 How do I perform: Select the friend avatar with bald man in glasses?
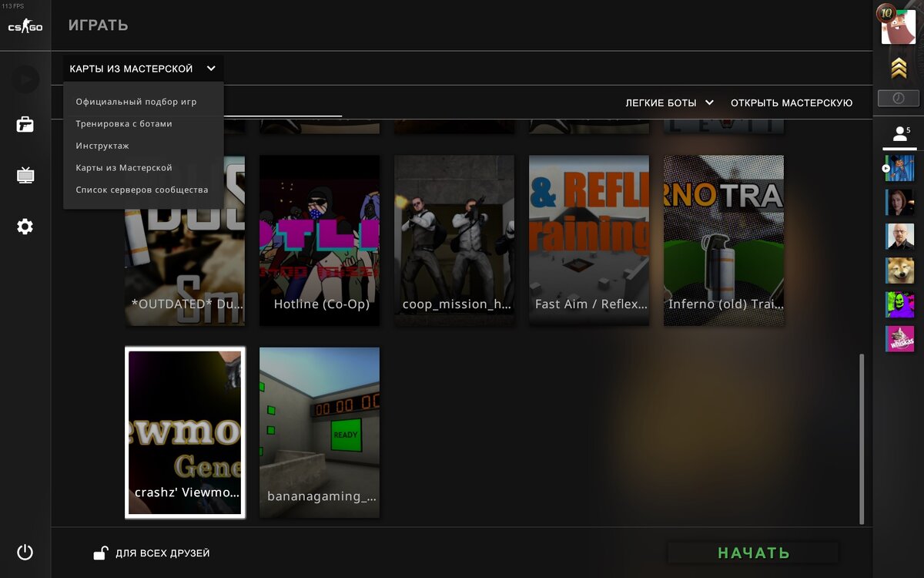tap(899, 237)
